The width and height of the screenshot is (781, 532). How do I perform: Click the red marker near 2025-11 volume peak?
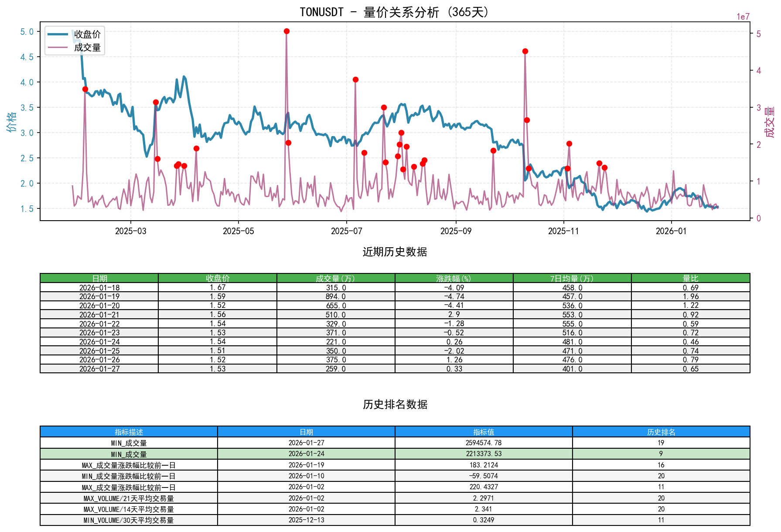click(x=569, y=143)
